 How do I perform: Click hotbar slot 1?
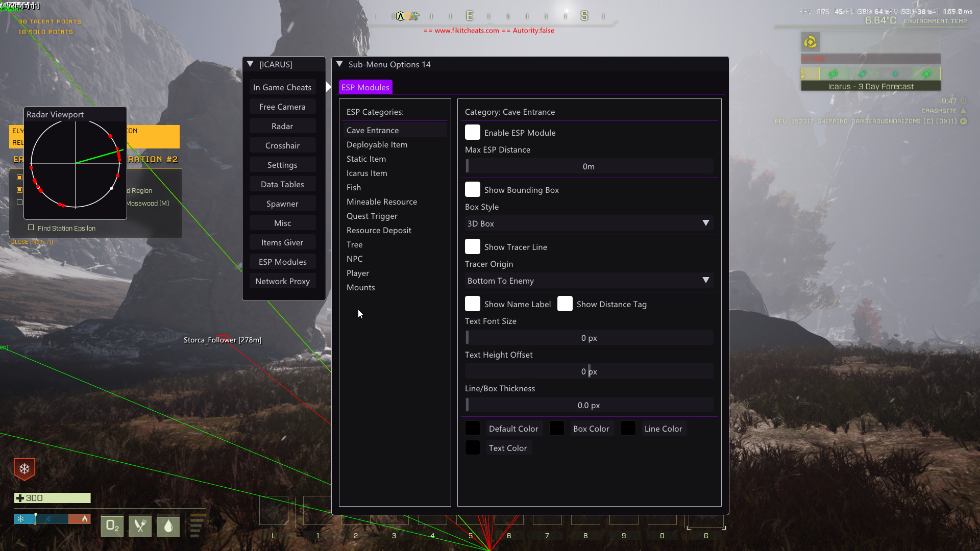coord(317,511)
